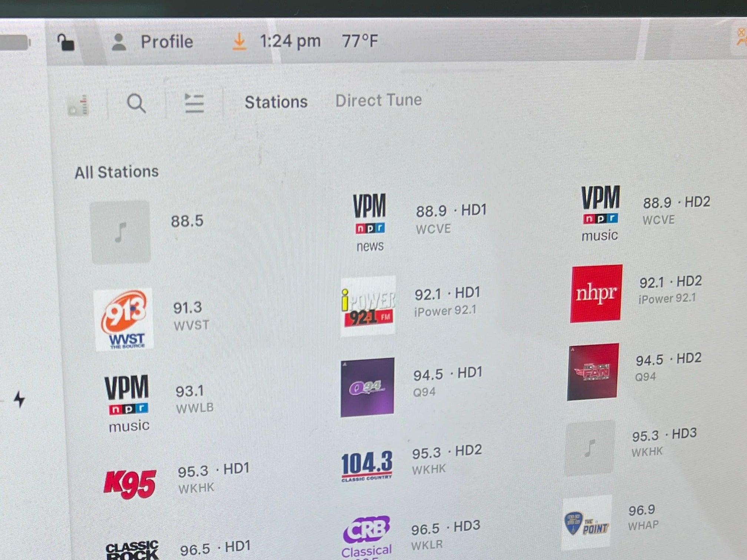Image resolution: width=747 pixels, height=560 pixels.
Task: Tap '96.5 · HD3' station text
Action: (x=446, y=527)
